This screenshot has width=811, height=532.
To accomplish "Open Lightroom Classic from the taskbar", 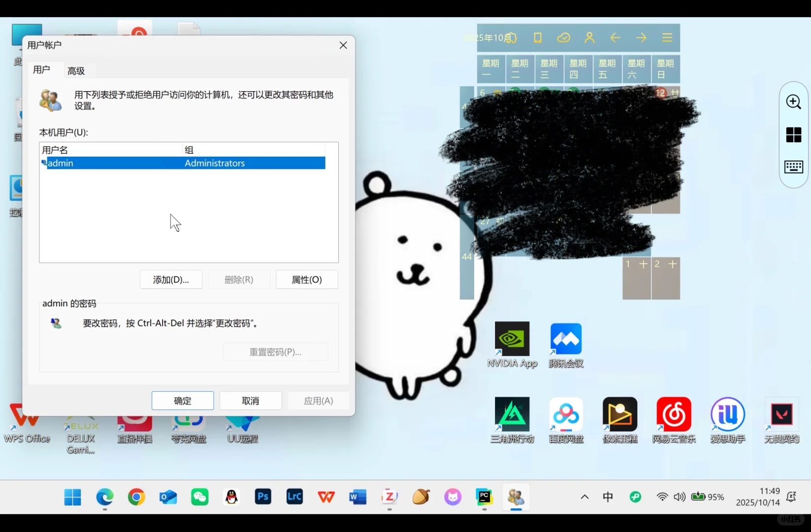I will [x=294, y=497].
